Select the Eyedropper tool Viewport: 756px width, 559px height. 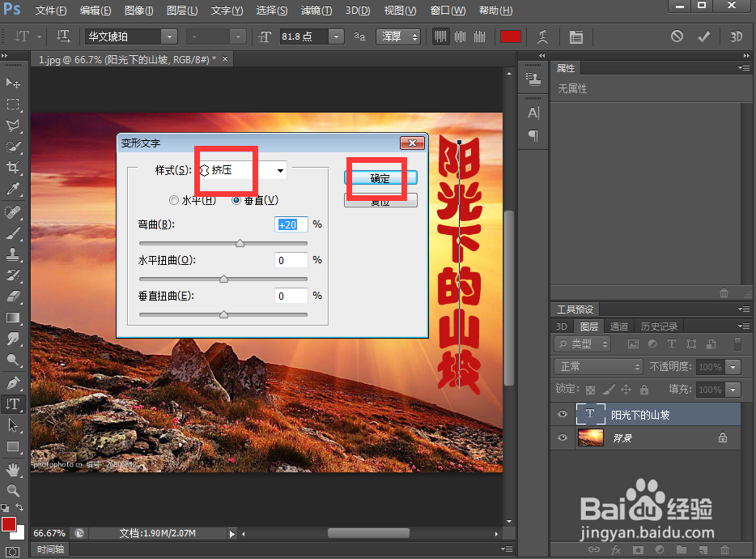(x=11, y=190)
